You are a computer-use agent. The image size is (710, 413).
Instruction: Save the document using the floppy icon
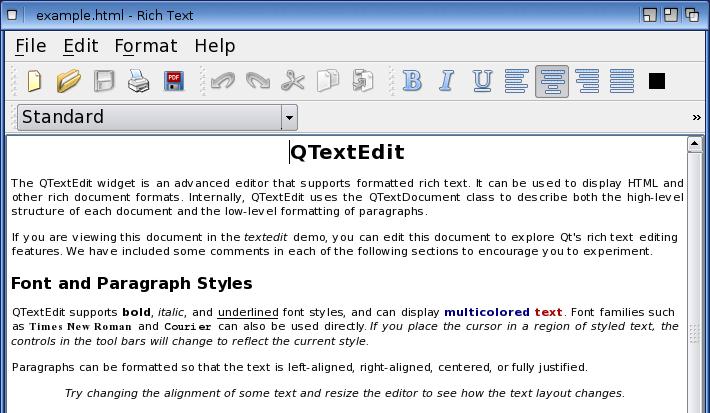(x=104, y=82)
